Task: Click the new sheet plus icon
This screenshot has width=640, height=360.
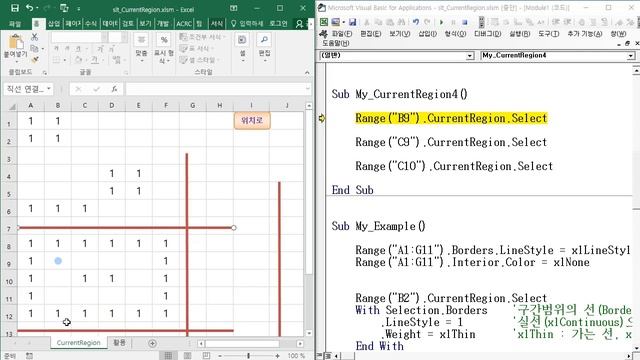Action: [x=152, y=343]
